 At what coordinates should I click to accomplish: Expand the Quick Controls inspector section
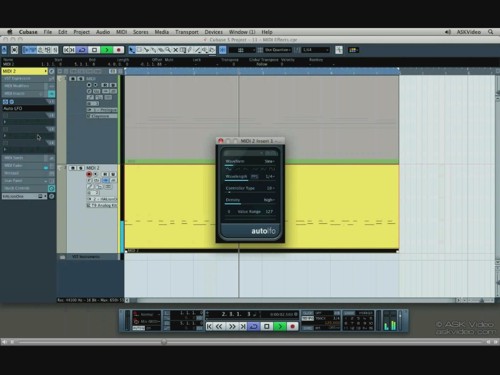pyautogui.click(x=28, y=188)
